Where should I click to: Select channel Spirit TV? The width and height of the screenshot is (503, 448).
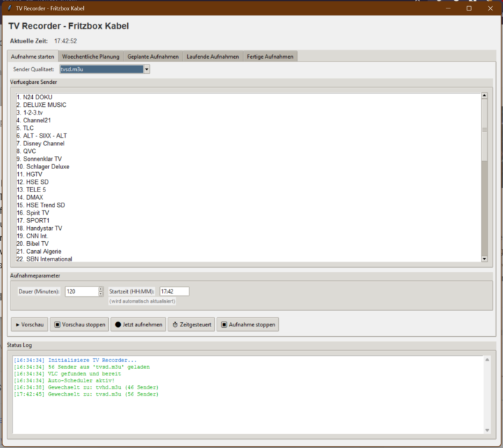pos(33,212)
